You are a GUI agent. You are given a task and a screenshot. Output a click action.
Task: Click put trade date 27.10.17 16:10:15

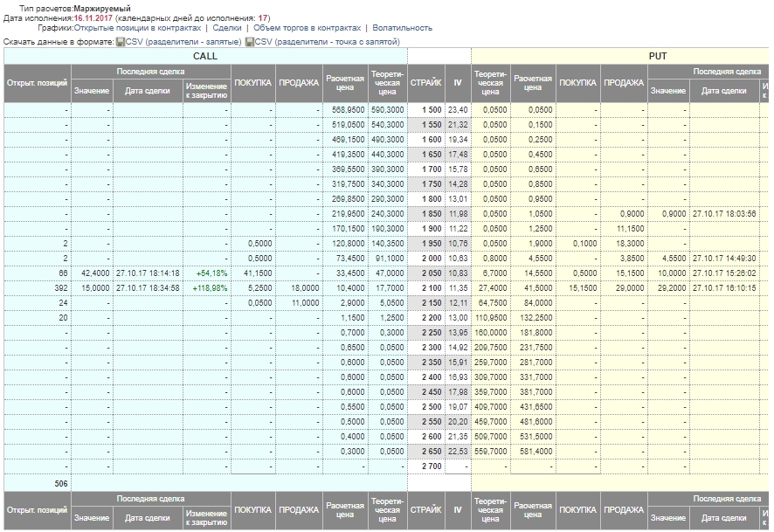724,287
